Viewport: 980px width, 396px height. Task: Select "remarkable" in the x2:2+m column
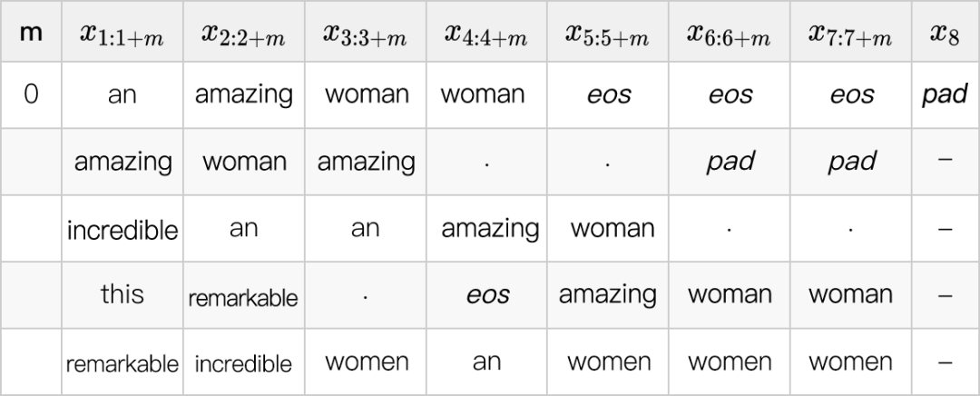click(x=243, y=297)
